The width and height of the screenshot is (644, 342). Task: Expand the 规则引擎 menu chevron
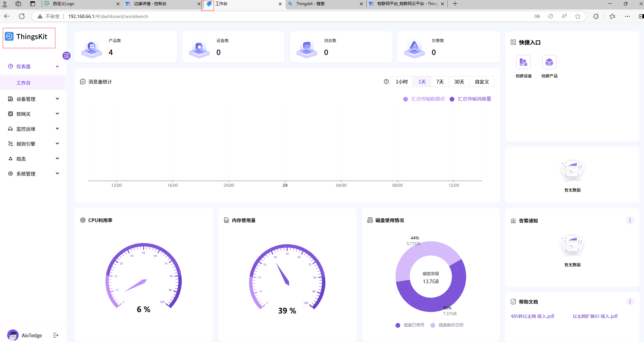[x=57, y=144]
